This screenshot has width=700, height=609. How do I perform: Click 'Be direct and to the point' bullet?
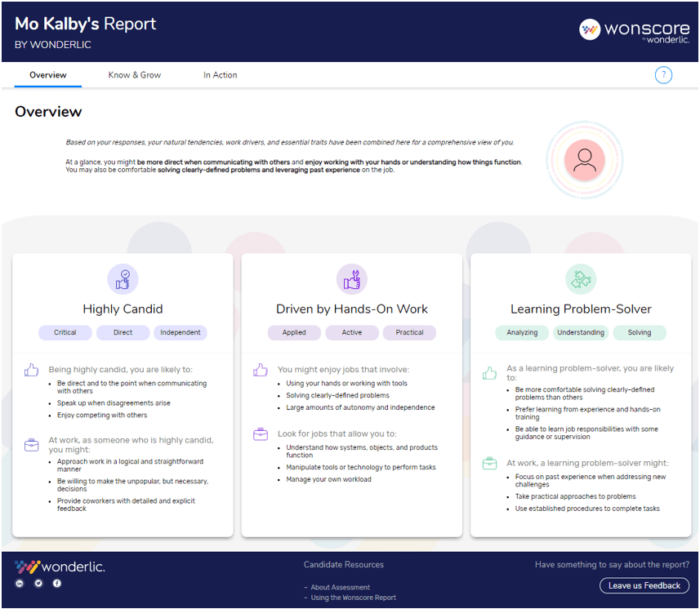click(132, 387)
